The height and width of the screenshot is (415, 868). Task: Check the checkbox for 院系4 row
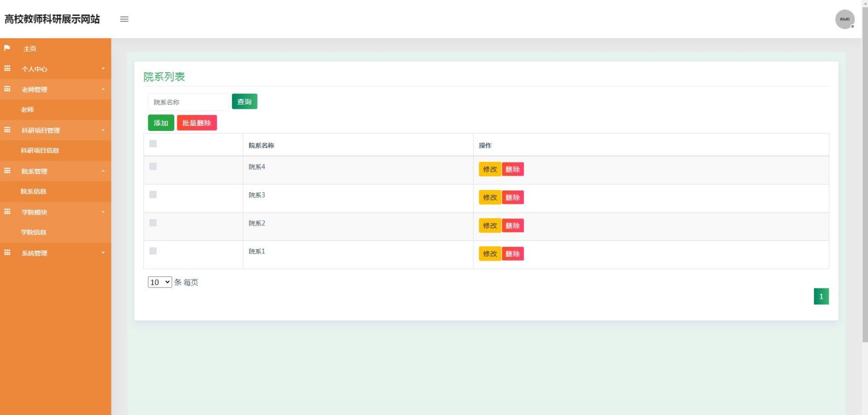(x=153, y=166)
